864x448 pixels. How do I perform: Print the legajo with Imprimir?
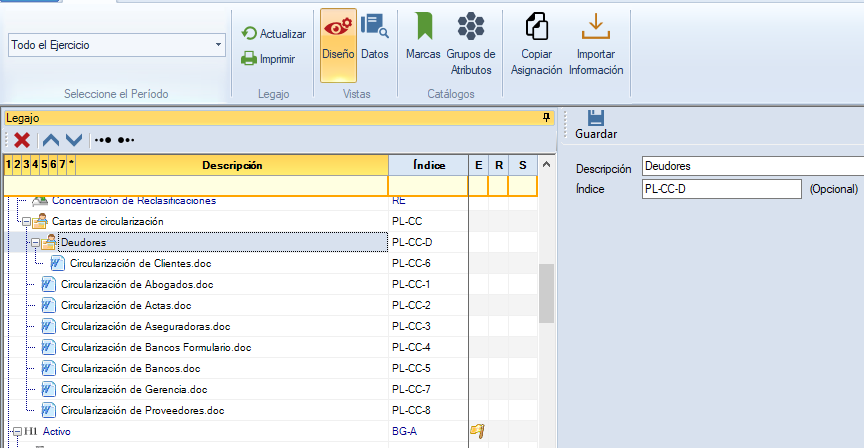coord(268,59)
